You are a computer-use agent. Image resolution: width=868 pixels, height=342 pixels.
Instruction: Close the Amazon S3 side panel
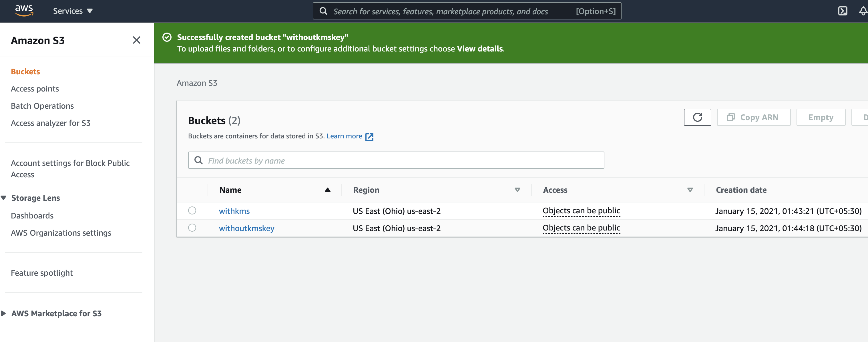pyautogui.click(x=136, y=40)
